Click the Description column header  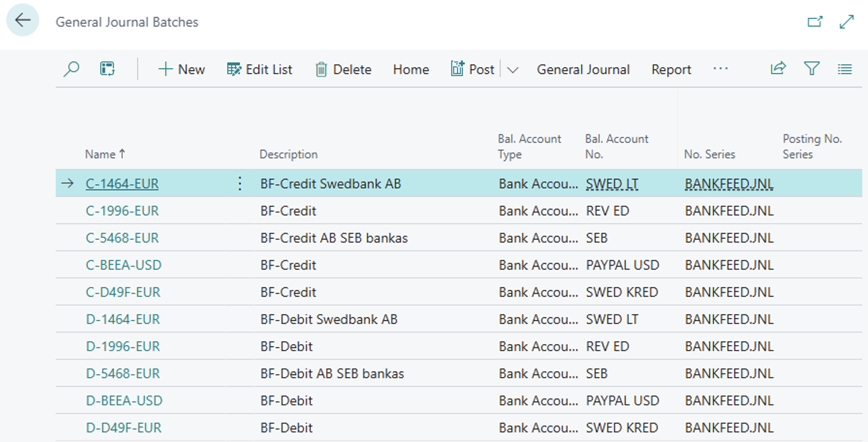tap(288, 154)
